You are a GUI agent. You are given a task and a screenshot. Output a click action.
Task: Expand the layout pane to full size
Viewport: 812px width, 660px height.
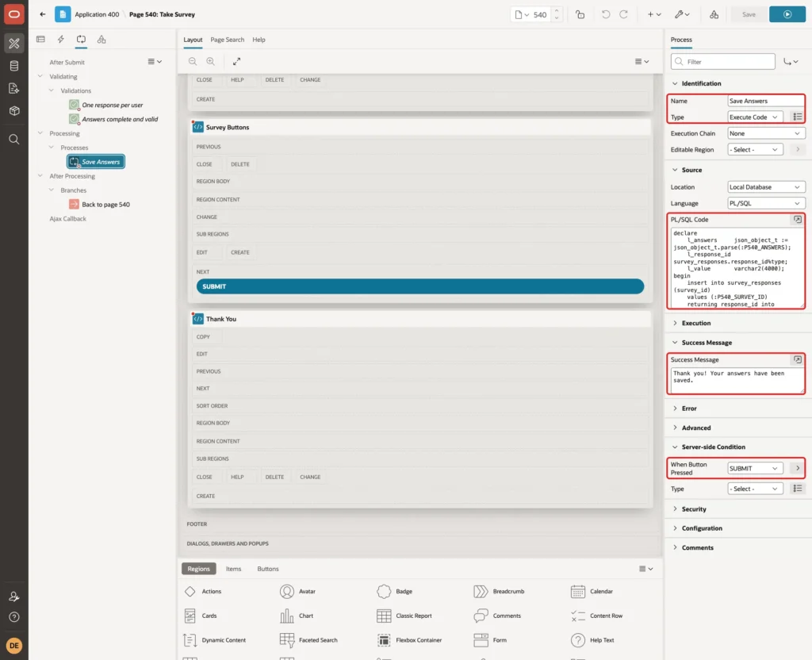pyautogui.click(x=236, y=61)
